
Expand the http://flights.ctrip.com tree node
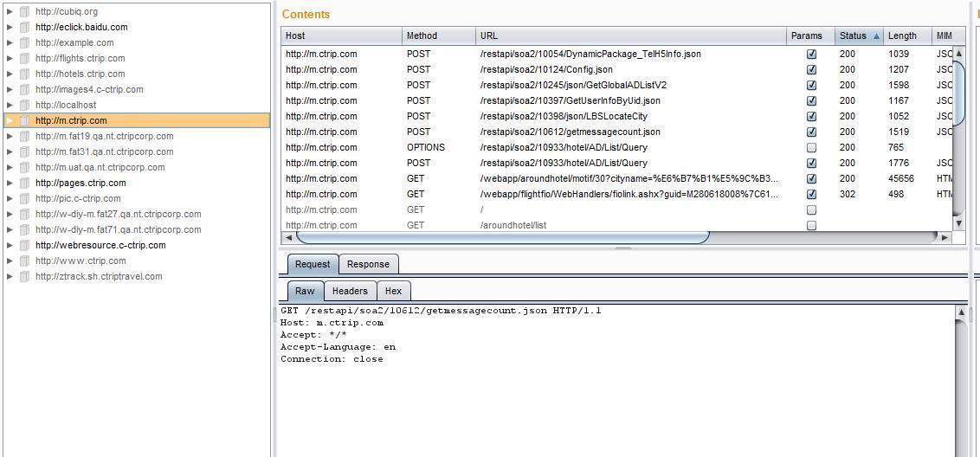[10, 58]
